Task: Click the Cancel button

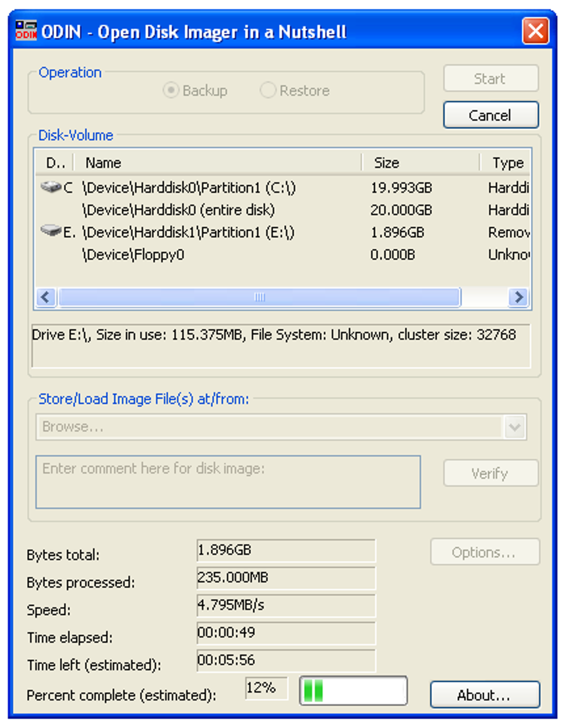Action: [x=490, y=115]
